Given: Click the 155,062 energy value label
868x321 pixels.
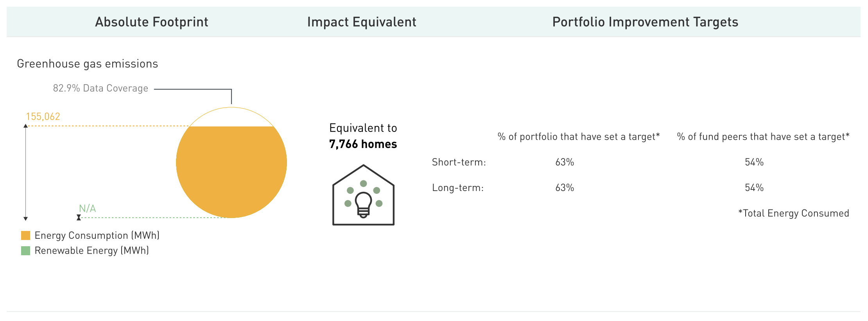Looking at the screenshot, I should pyautogui.click(x=43, y=117).
